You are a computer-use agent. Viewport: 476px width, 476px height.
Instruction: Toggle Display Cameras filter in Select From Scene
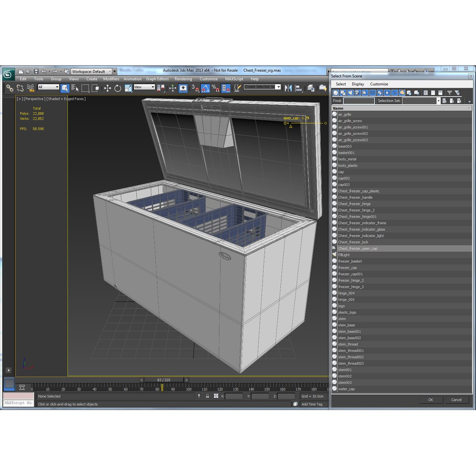357,93
